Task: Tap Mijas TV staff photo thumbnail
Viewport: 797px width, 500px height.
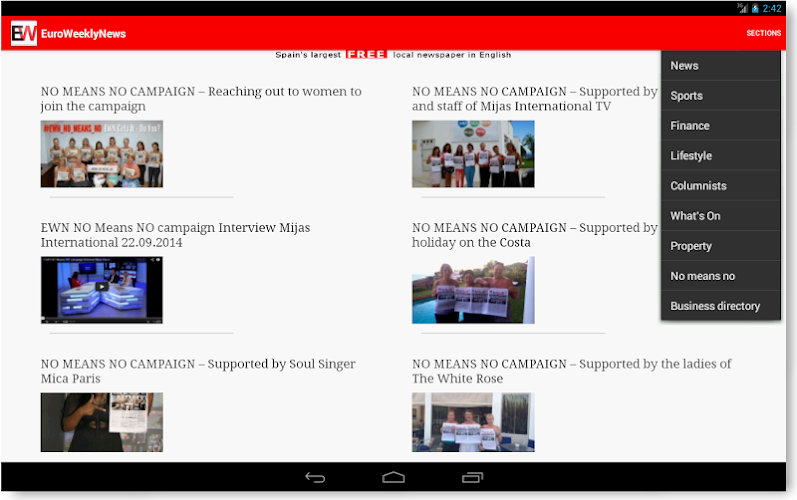Action: pos(473,154)
